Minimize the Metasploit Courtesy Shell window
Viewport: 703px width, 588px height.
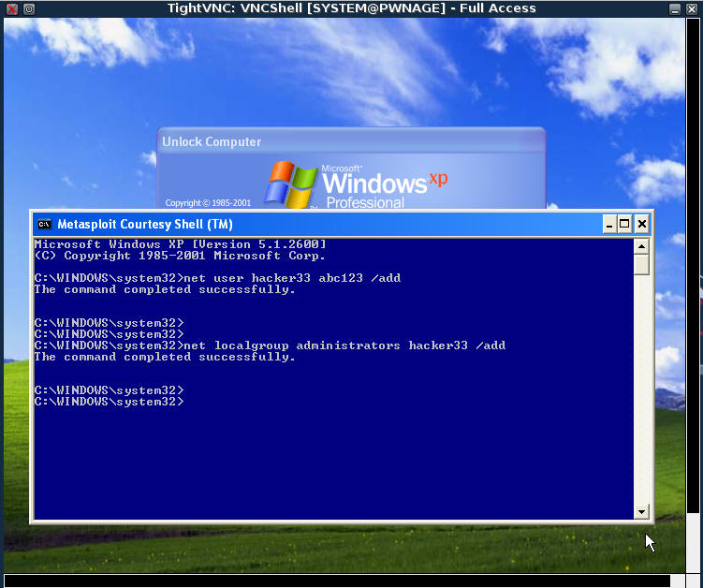click(x=608, y=224)
